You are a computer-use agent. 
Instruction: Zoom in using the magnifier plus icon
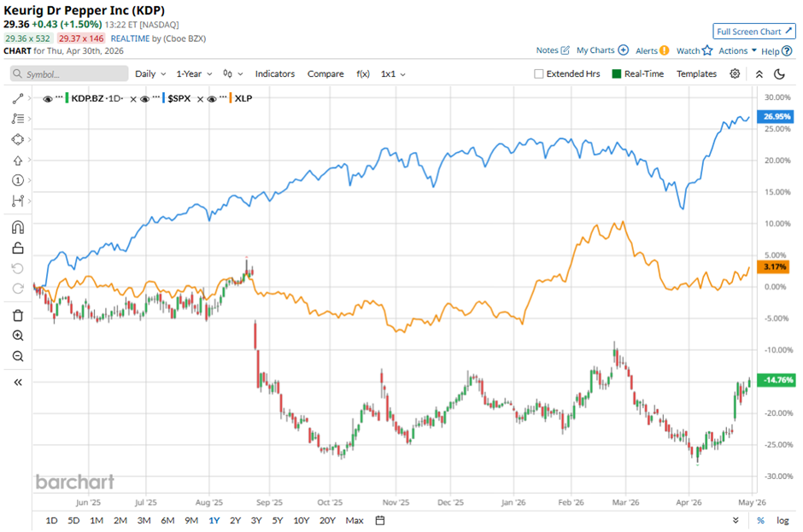click(x=18, y=336)
